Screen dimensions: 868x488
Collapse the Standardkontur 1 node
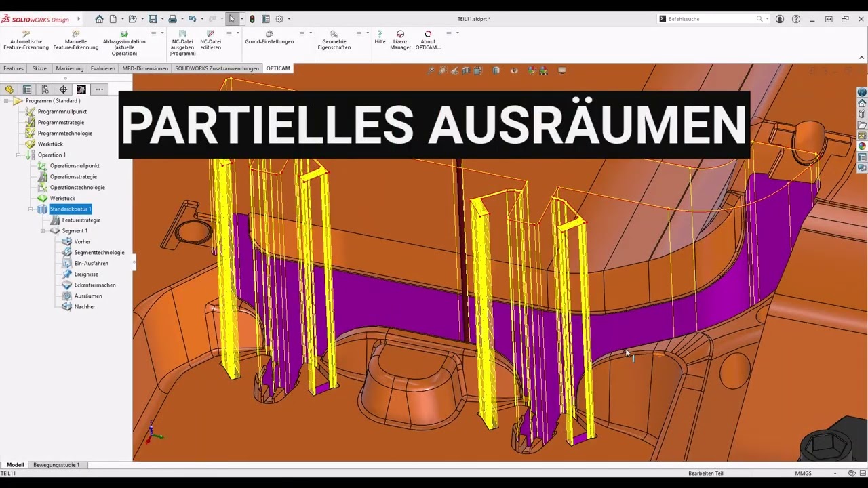31,209
